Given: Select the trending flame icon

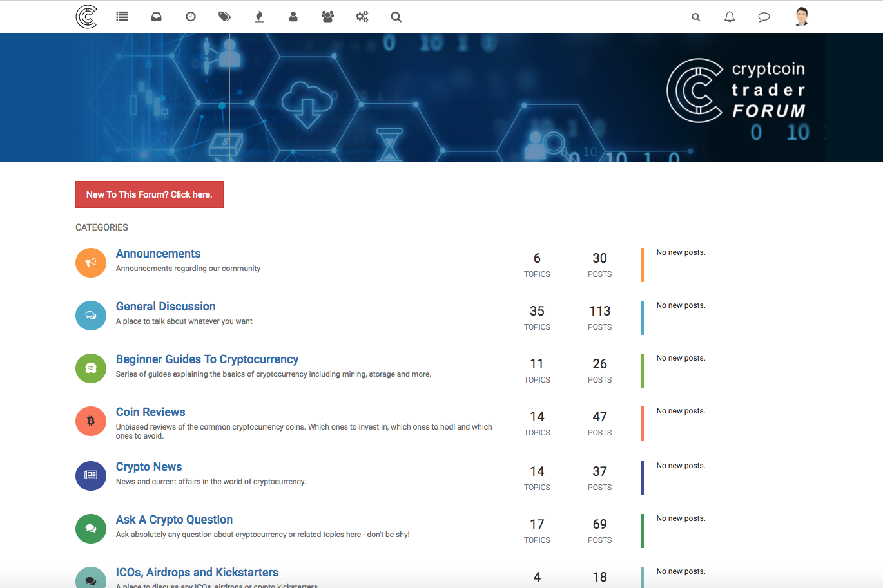Looking at the screenshot, I should 258,17.
